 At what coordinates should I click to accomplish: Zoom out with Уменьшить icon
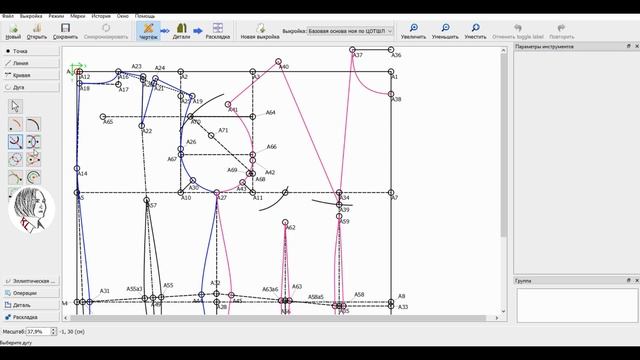(x=445, y=31)
